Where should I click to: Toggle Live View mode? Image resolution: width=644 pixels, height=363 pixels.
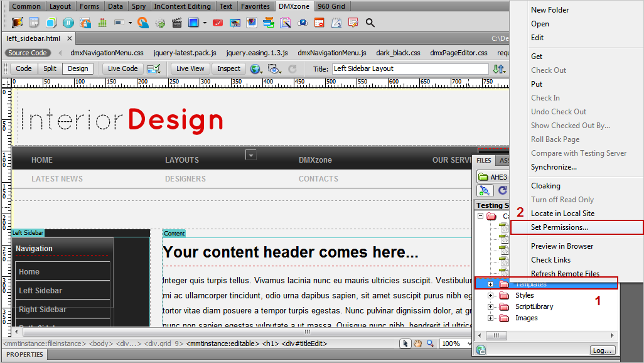190,68
